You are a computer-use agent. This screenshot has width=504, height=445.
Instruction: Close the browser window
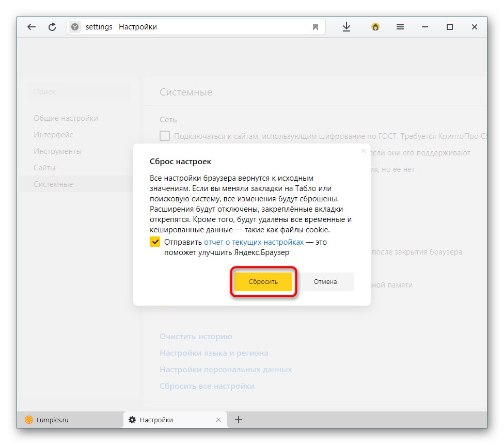[475, 27]
